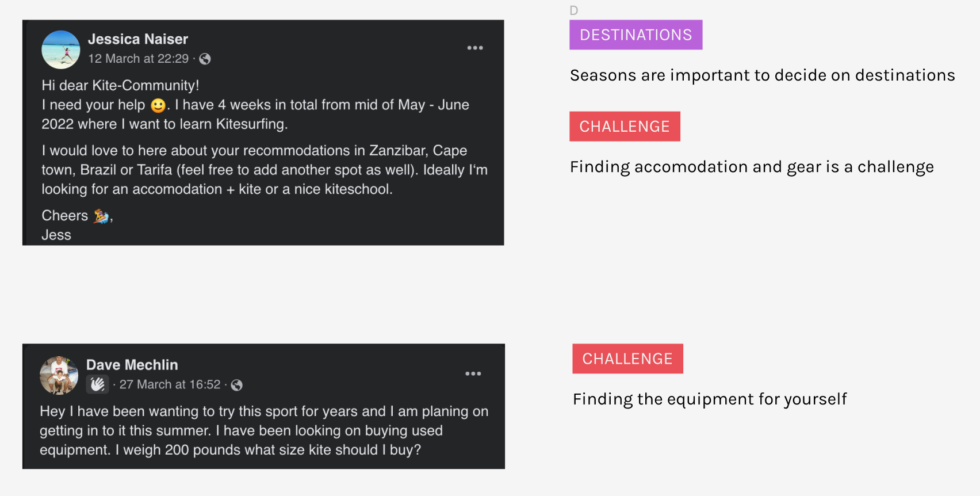Click the Dave Mechlin name link
The width and height of the screenshot is (980, 496).
coord(132,365)
